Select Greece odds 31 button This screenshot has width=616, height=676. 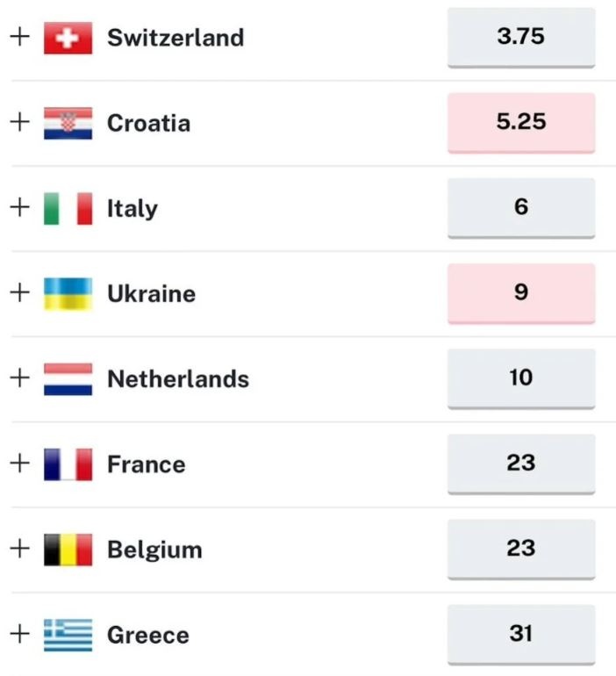[520, 633]
